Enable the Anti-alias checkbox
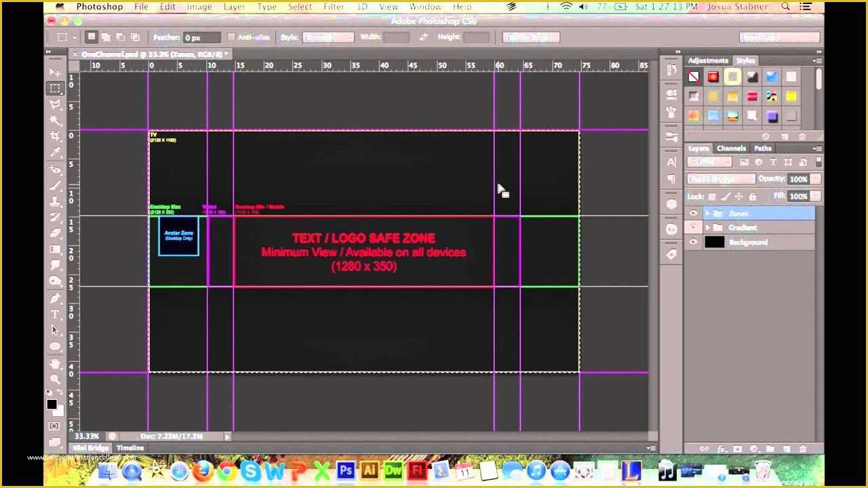The width and height of the screenshot is (868, 488). (x=231, y=37)
